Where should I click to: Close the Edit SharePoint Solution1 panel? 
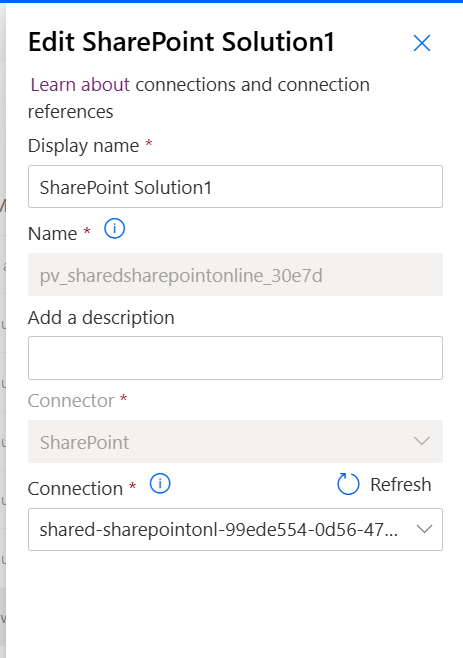[x=422, y=43]
